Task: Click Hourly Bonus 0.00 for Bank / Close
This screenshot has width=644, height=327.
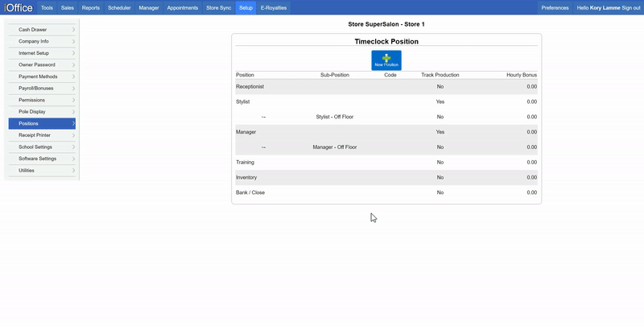Action: (532, 192)
